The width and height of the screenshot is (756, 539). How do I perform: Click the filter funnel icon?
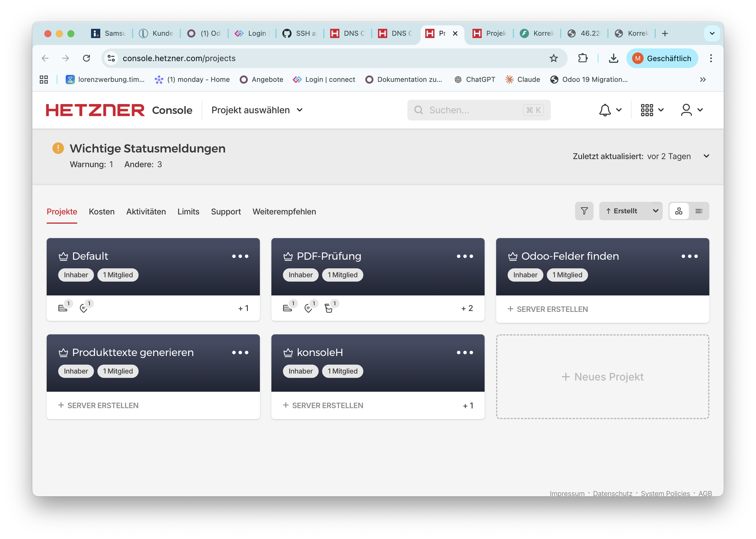(584, 211)
